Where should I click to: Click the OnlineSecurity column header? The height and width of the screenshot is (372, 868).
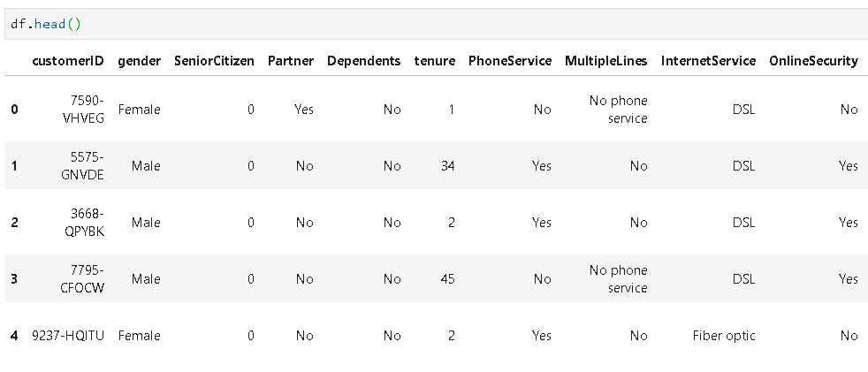[813, 61]
